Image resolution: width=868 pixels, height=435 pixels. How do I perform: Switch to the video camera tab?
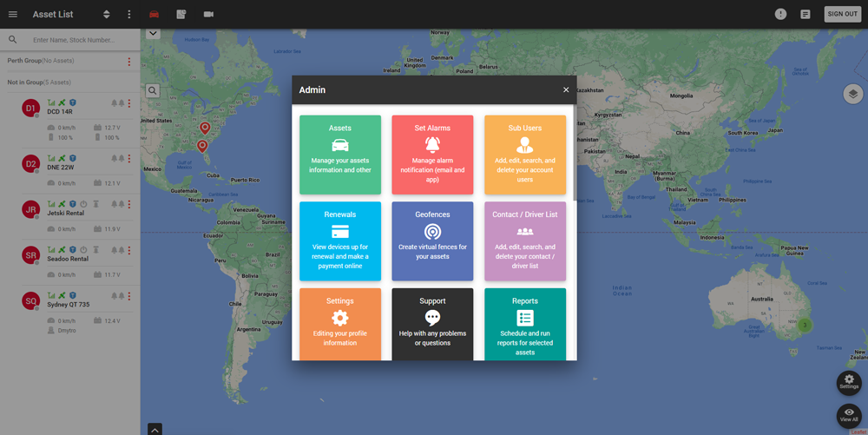208,14
